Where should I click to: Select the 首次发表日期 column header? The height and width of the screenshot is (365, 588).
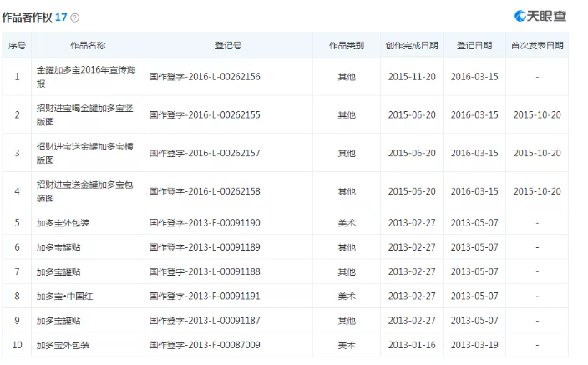537,46
